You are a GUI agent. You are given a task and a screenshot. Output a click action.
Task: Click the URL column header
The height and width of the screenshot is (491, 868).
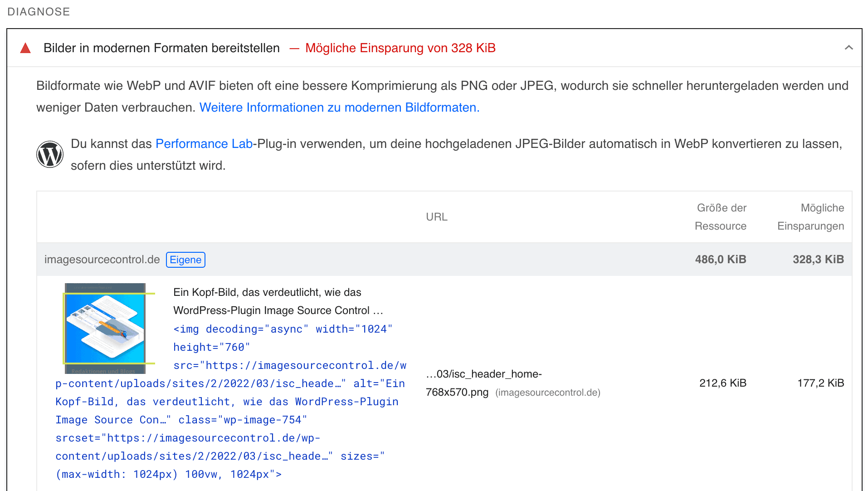436,216
